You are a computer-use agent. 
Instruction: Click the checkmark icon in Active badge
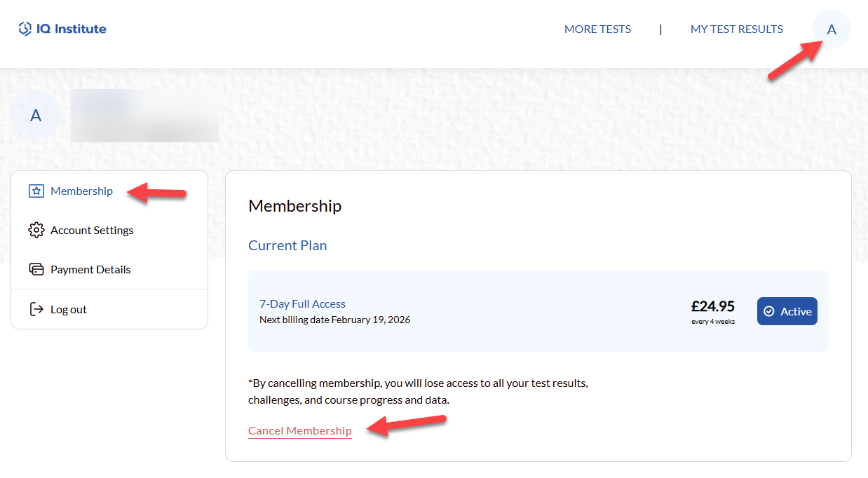point(769,311)
